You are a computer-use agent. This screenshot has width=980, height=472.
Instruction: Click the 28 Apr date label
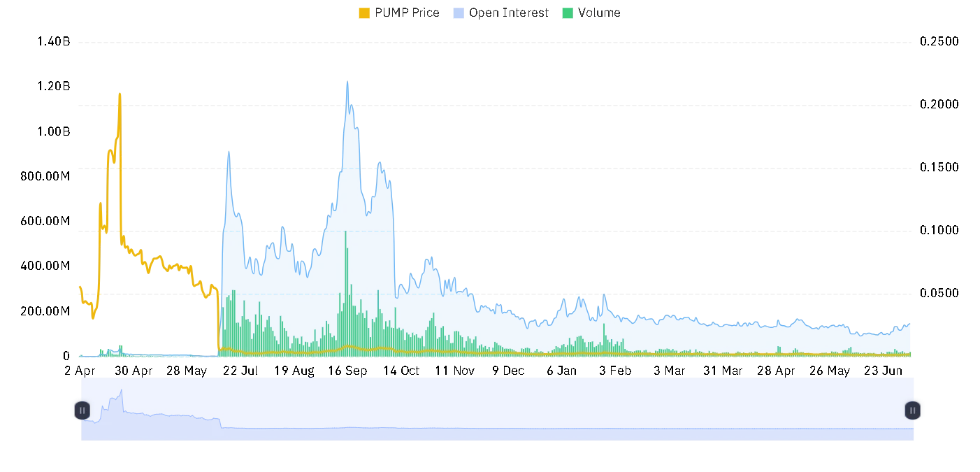[776, 371]
